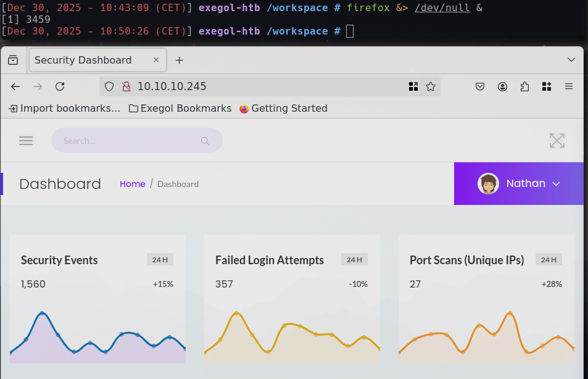Toggle dashboard fullscreen with the expand arrows icon
The width and height of the screenshot is (588, 379).
click(x=557, y=141)
